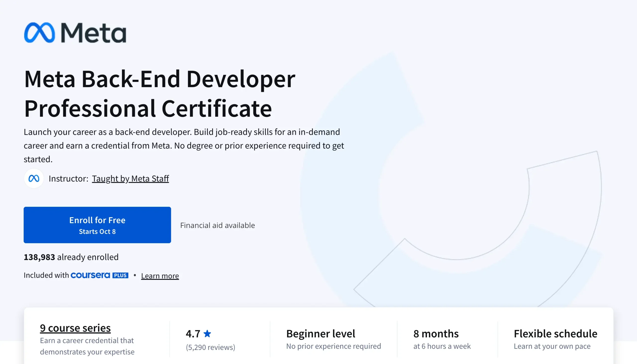The height and width of the screenshot is (364, 637).
Task: Click the Flexible schedule heading
Action: tap(555, 334)
